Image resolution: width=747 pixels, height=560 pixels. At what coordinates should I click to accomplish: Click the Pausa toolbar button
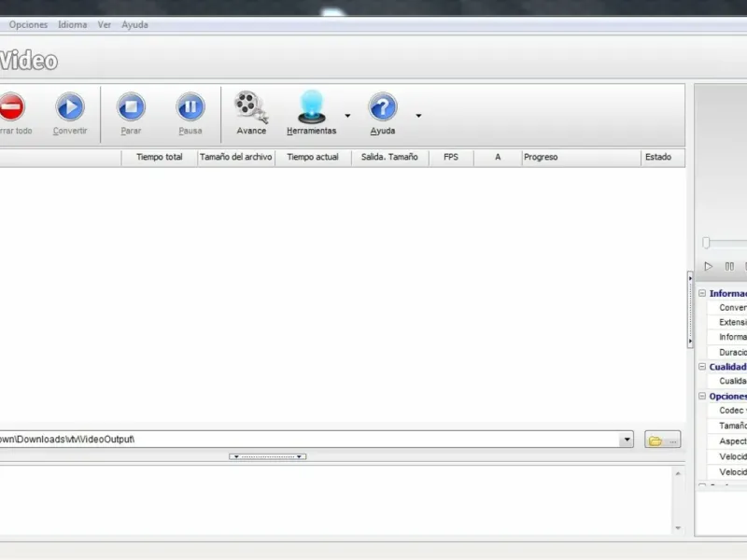click(x=190, y=114)
